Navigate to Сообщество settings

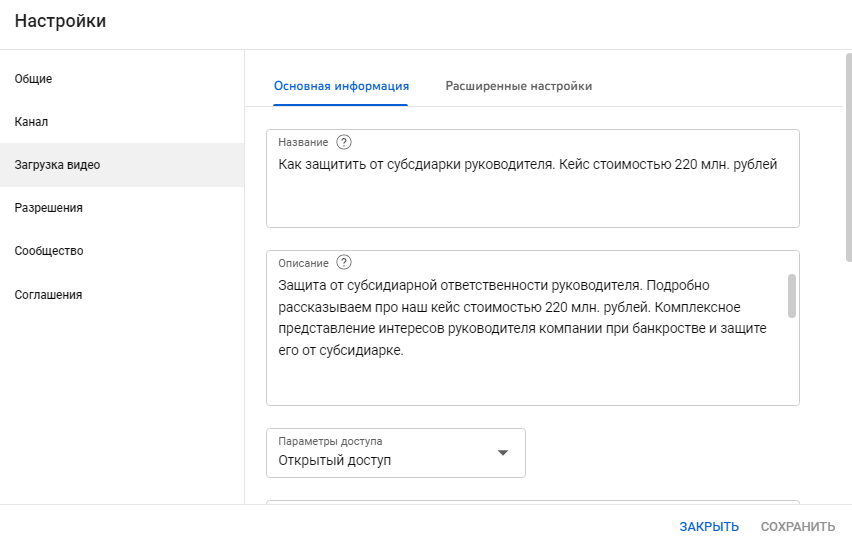(49, 251)
